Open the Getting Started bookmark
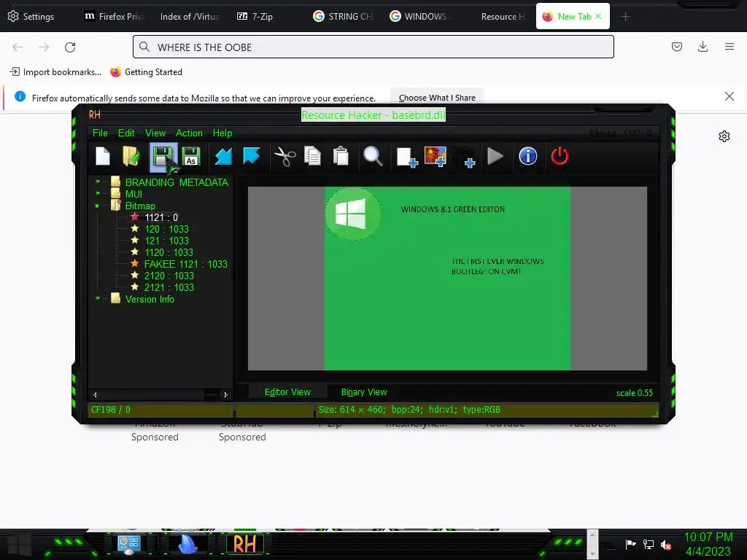This screenshot has height=560, width=747. (x=146, y=72)
